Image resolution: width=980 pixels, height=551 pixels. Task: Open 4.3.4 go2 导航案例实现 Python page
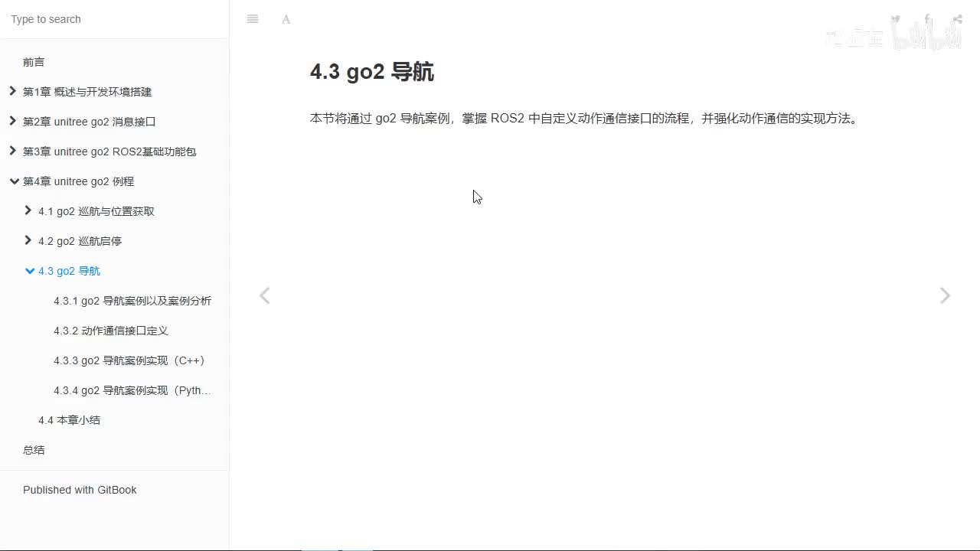(x=132, y=390)
